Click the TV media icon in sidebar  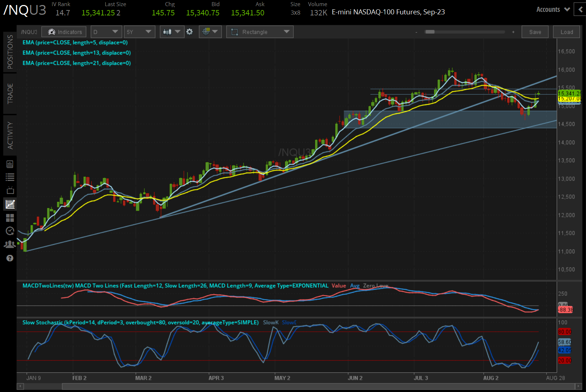coord(10,190)
